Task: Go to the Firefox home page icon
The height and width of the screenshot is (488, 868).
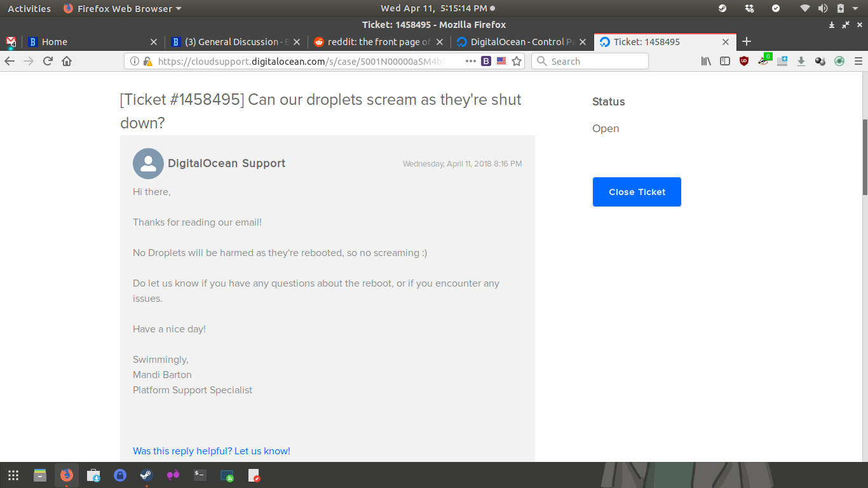Action: coord(67,61)
